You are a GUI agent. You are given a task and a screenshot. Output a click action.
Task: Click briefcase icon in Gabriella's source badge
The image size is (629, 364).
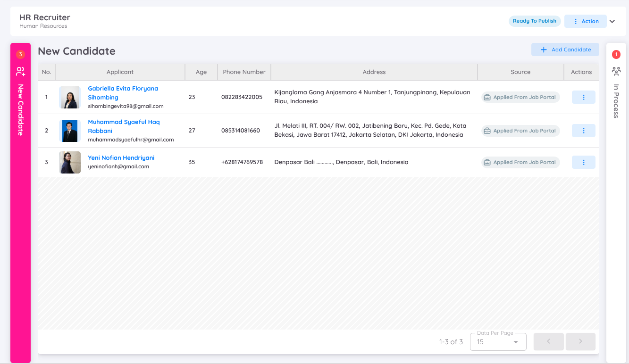click(x=487, y=97)
